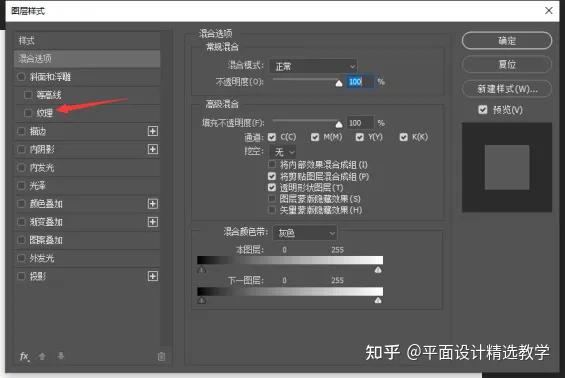Open the 斜面和浮雕 settings row
This screenshot has height=378, width=565.
87,77
